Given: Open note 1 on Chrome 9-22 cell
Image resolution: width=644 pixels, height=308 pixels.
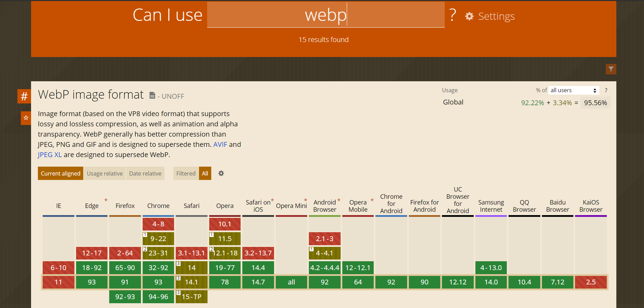Looking at the screenshot, I should click(x=145, y=235).
